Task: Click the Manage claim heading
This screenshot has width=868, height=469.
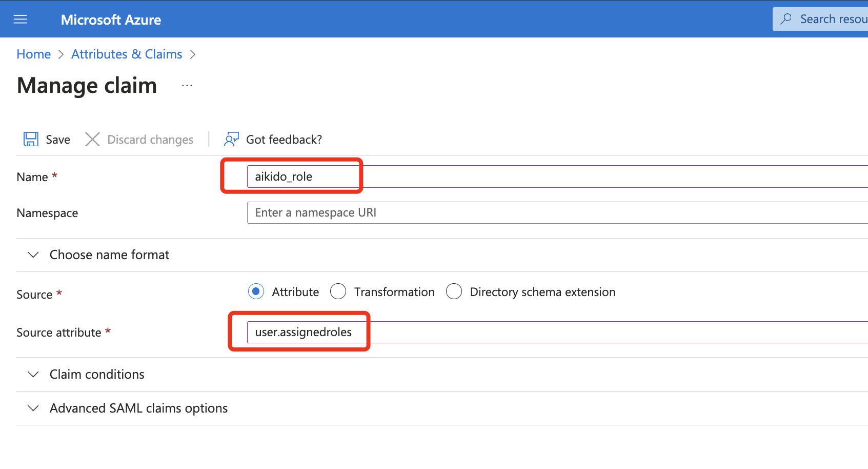Action: pyautogui.click(x=87, y=85)
